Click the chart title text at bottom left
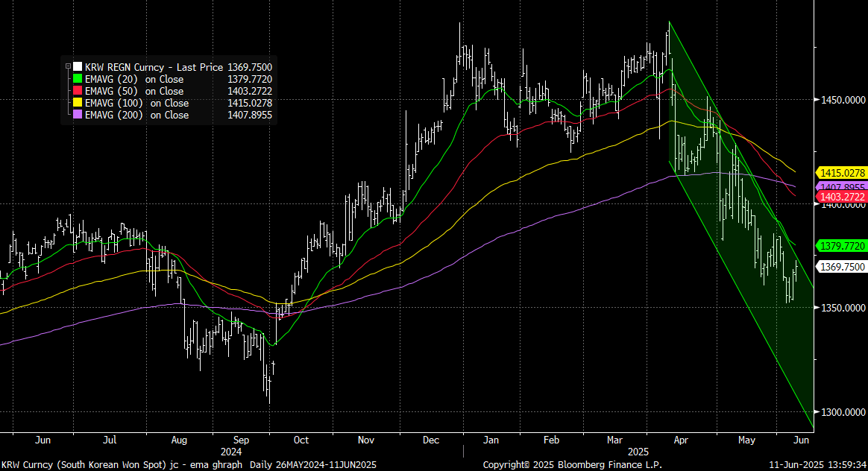Image resolution: width=868 pixels, height=471 pixels. (x=188, y=464)
